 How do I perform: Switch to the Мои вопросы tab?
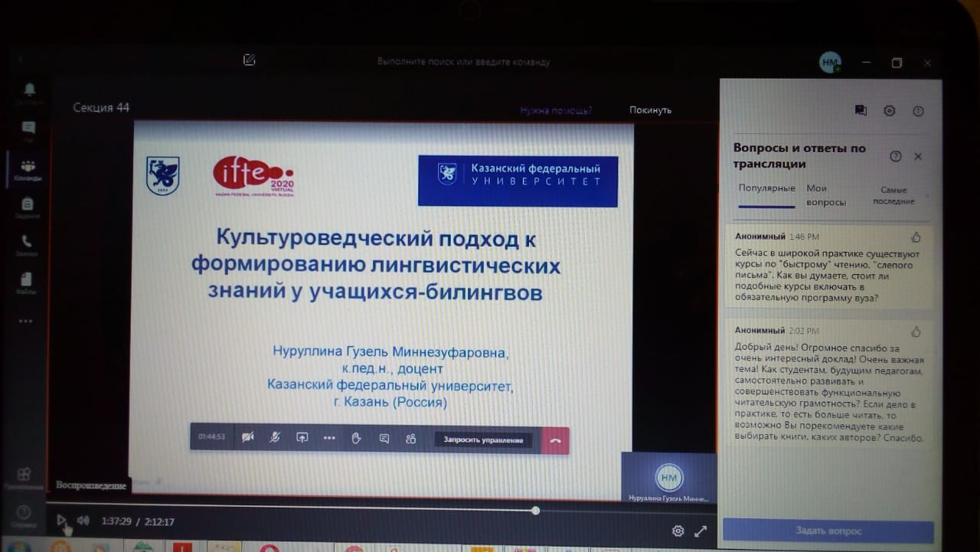tap(826, 195)
